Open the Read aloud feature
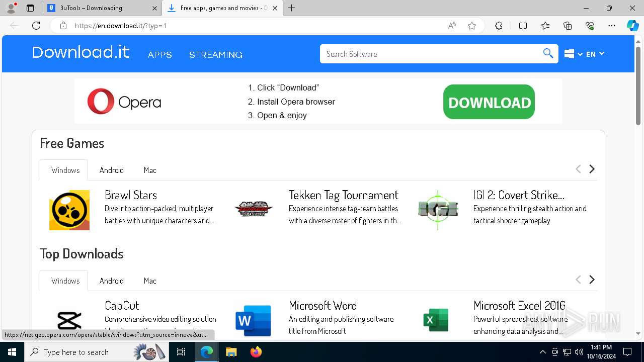Image resolution: width=644 pixels, height=362 pixels. [452, 26]
